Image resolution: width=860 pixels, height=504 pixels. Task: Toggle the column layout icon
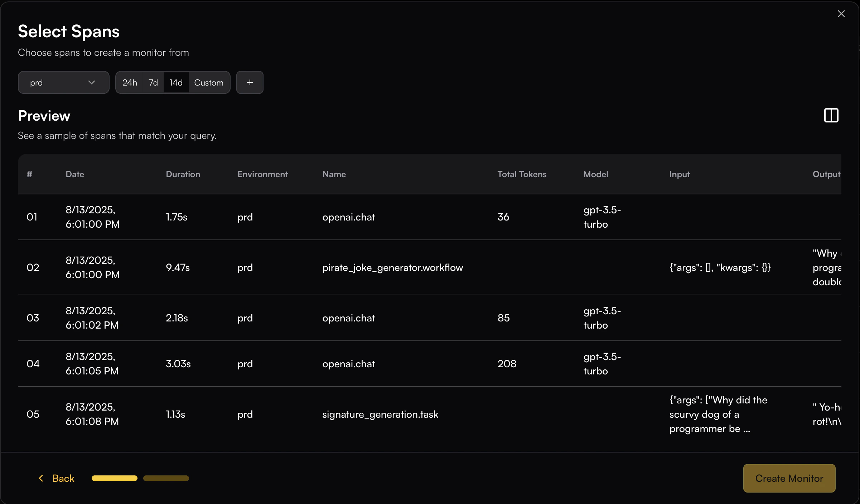pos(831,115)
